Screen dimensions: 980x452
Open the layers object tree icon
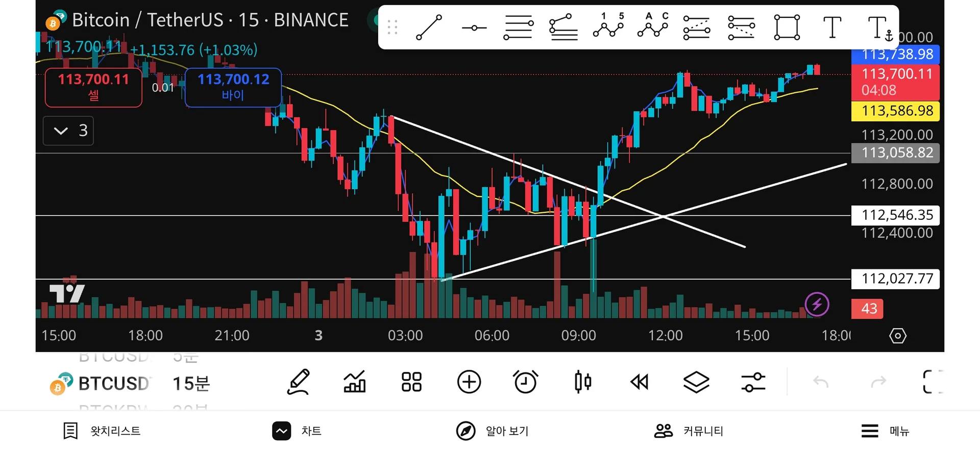tap(696, 382)
